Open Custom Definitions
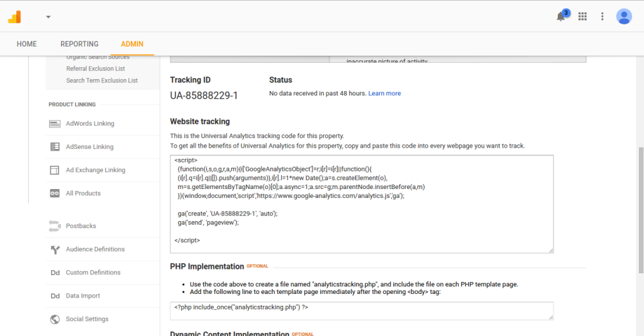This screenshot has height=336, width=644. tap(93, 273)
